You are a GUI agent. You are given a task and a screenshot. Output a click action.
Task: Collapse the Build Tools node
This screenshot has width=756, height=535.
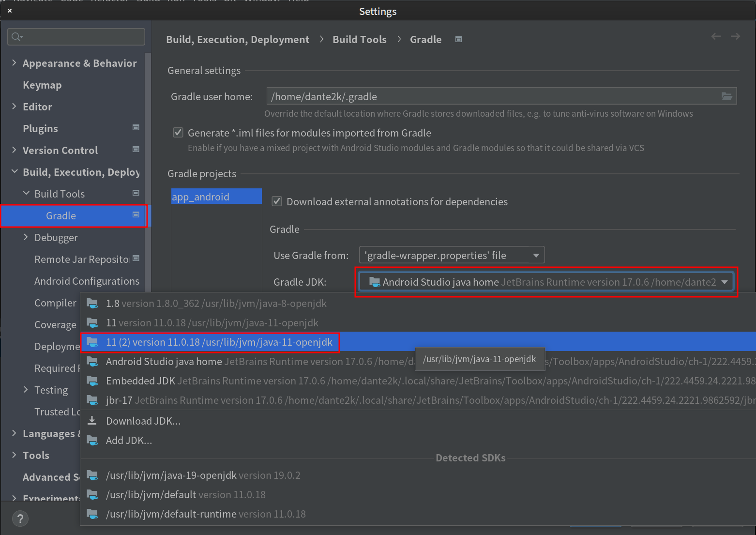(x=26, y=193)
